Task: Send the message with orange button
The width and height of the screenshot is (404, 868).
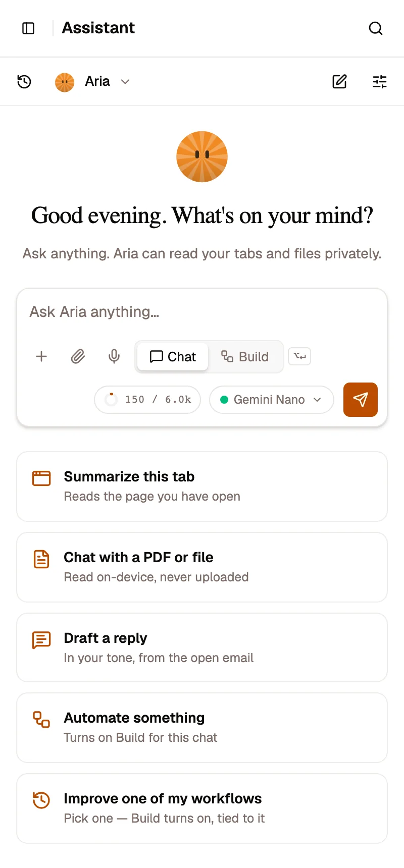Action: click(361, 400)
